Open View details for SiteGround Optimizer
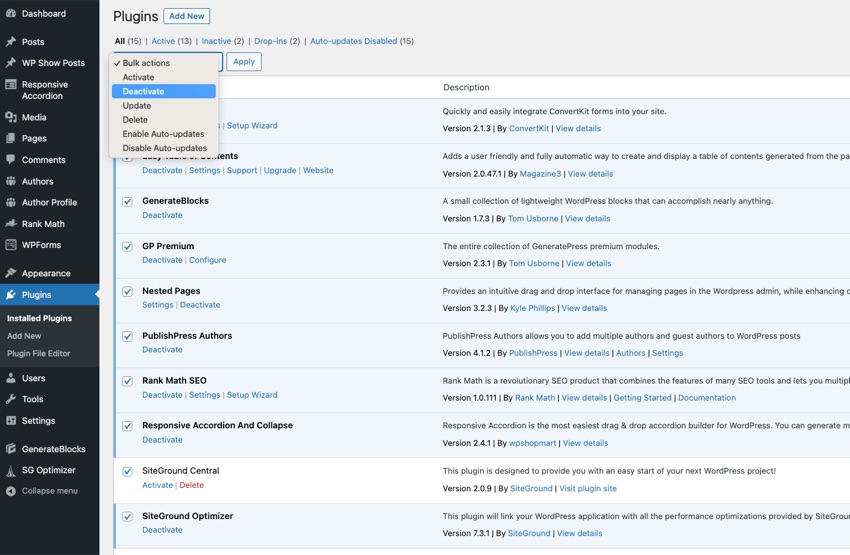Viewport: 850px width, 555px height. (x=579, y=533)
